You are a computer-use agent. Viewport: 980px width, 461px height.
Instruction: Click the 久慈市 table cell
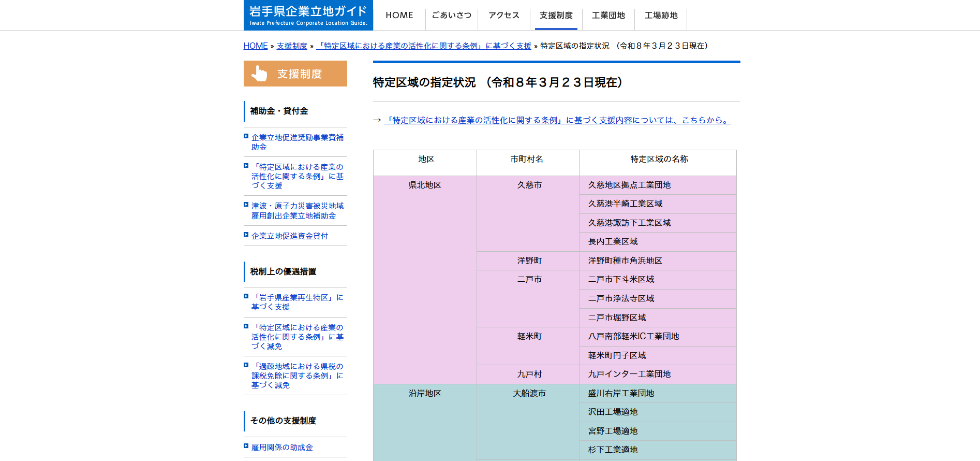528,213
